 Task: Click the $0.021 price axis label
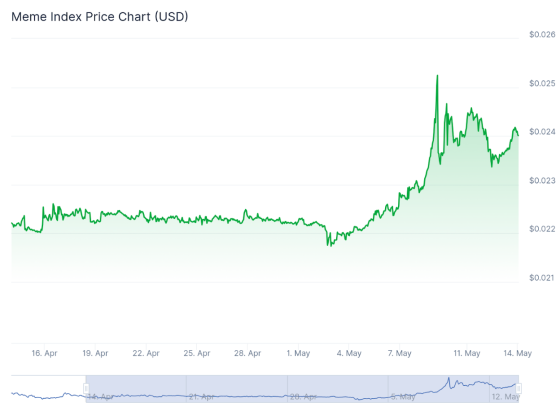pos(542,278)
